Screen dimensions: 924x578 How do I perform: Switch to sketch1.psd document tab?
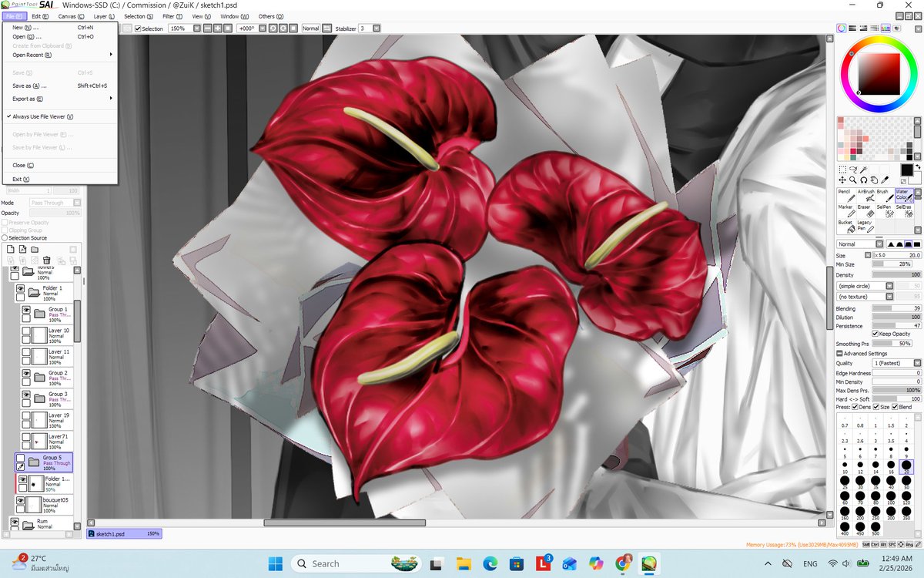click(122, 533)
